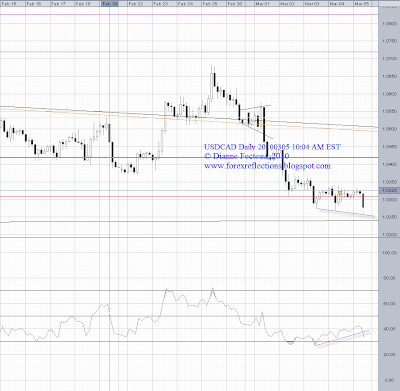Click the Feb 23 date label
Viewport: 400px width, 391px height.
161,3
